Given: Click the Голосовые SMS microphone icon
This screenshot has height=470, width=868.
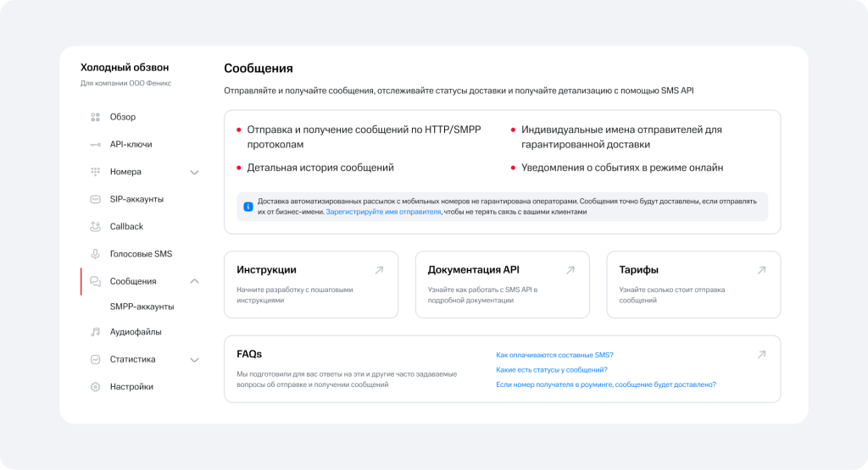Looking at the screenshot, I should tap(95, 254).
